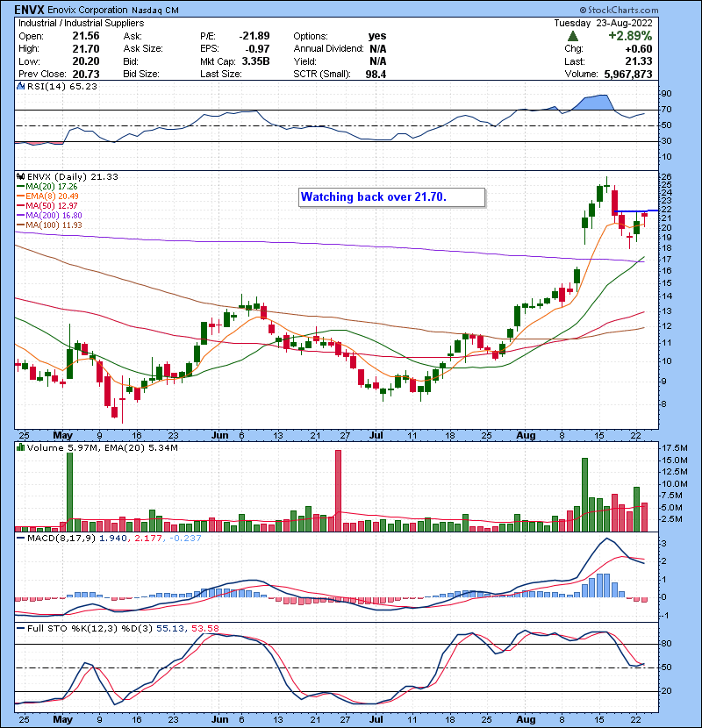Click the 70 level label on the RSI axis

tap(666, 110)
